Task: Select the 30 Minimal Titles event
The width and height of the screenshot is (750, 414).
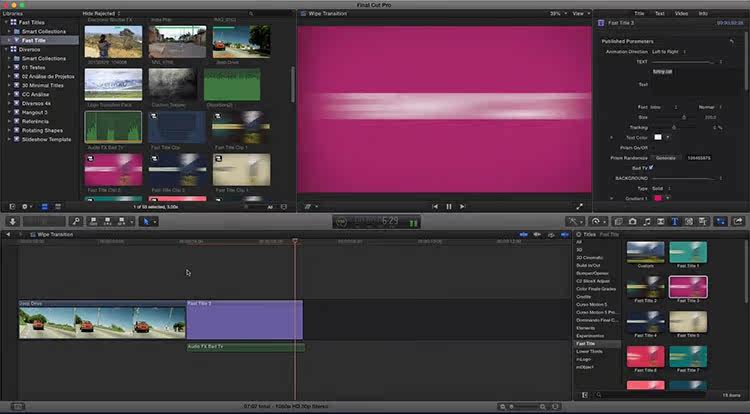Action: click(43, 85)
